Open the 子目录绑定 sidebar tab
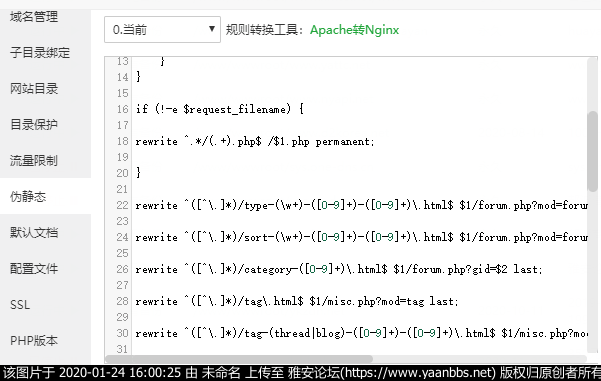 coord(40,53)
